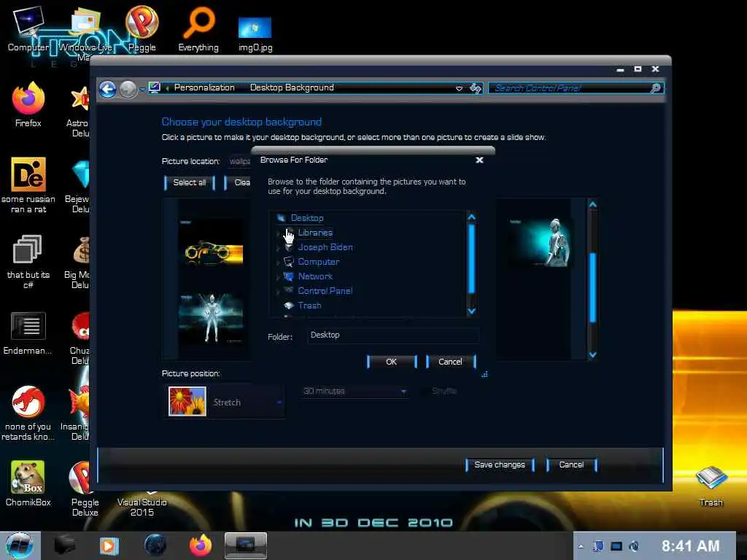Viewport: 747px width, 560px height.
Task: Cancel the Browse For Folder dialog
Action: [x=450, y=362]
